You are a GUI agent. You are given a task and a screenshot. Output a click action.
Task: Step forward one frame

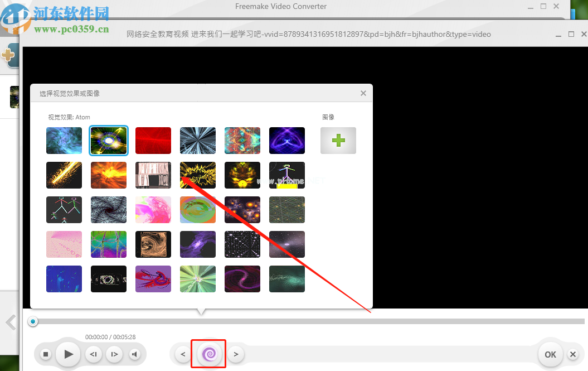[114, 354]
